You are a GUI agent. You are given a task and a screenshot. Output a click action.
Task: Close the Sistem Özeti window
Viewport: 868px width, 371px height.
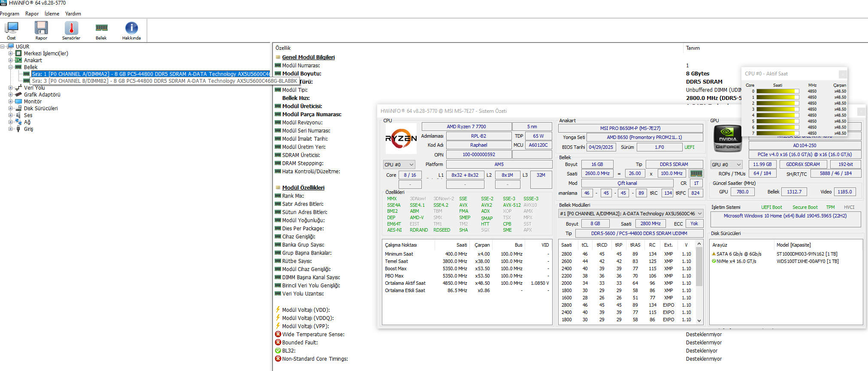tap(861, 111)
